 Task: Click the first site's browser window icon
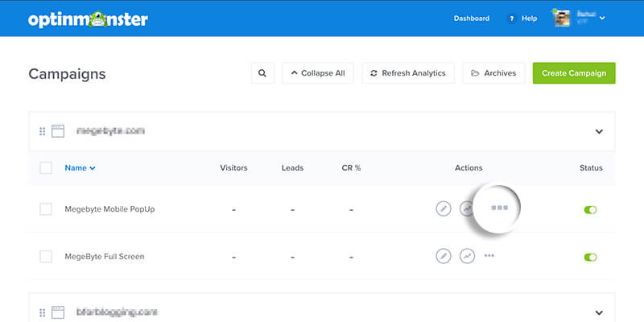point(58,131)
